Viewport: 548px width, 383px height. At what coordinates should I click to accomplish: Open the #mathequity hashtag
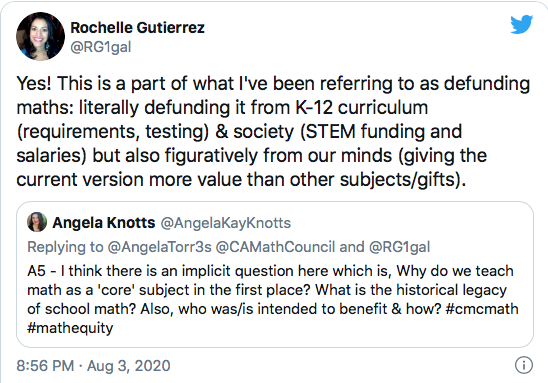click(70, 328)
